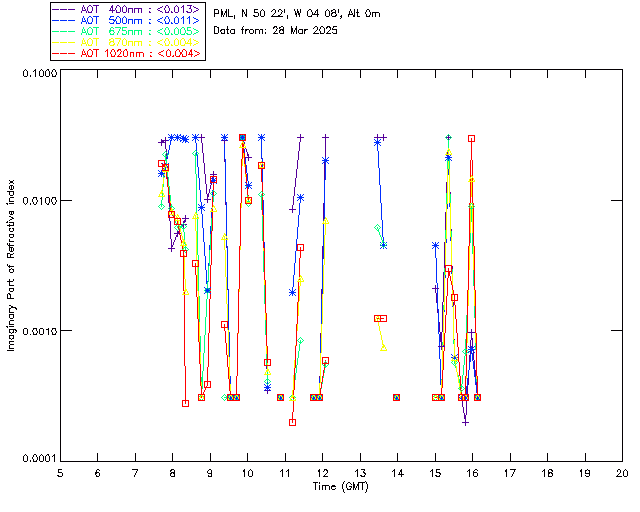Click the 'Data from: 28 Mar 2025' text
640x512 pixels.
[x=276, y=31]
